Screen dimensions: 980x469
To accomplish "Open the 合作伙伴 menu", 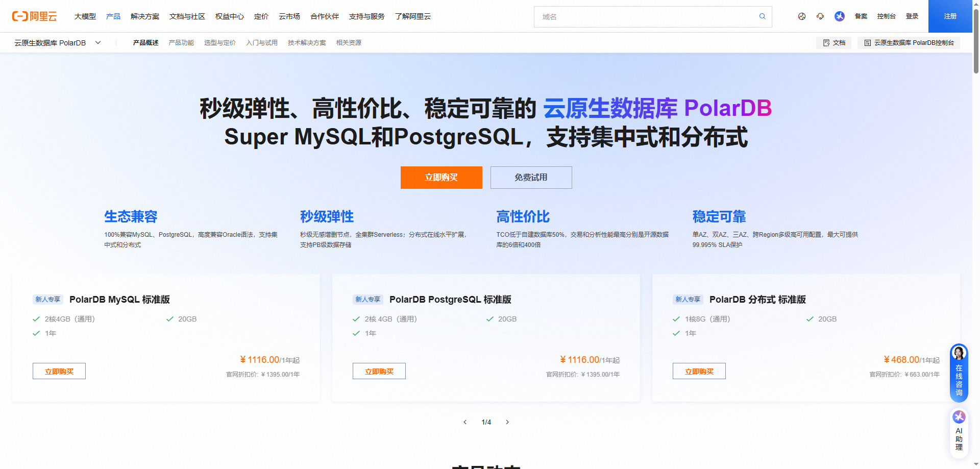I will (325, 16).
